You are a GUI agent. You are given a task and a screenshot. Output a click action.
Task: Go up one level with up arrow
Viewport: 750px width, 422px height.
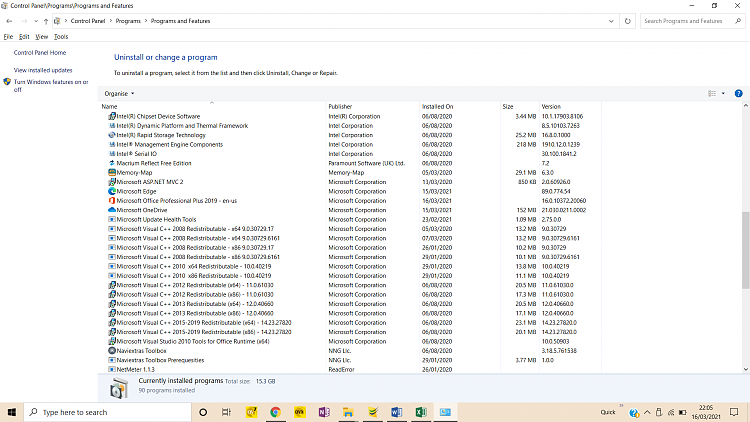46,21
